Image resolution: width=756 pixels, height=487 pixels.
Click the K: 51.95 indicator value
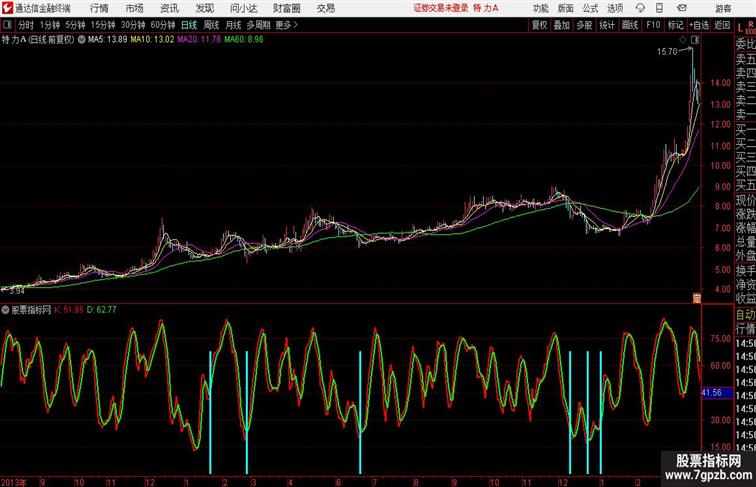pyautogui.click(x=69, y=310)
